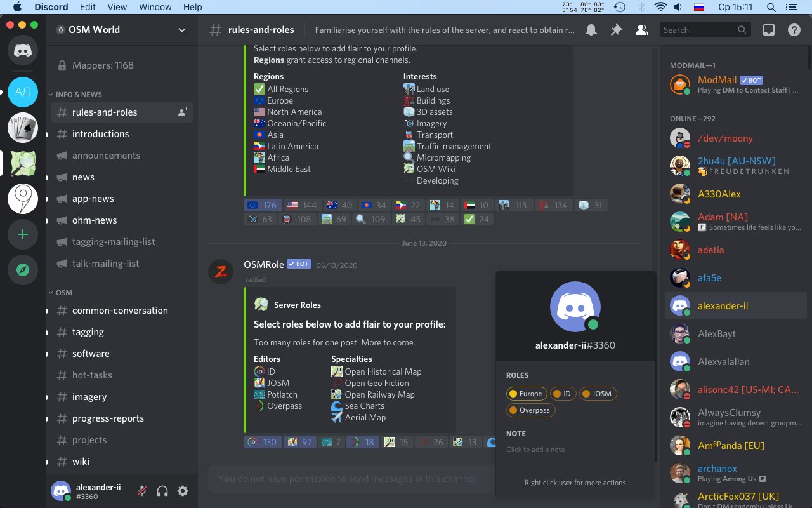Toggle the US flag reaction 144

(x=301, y=205)
